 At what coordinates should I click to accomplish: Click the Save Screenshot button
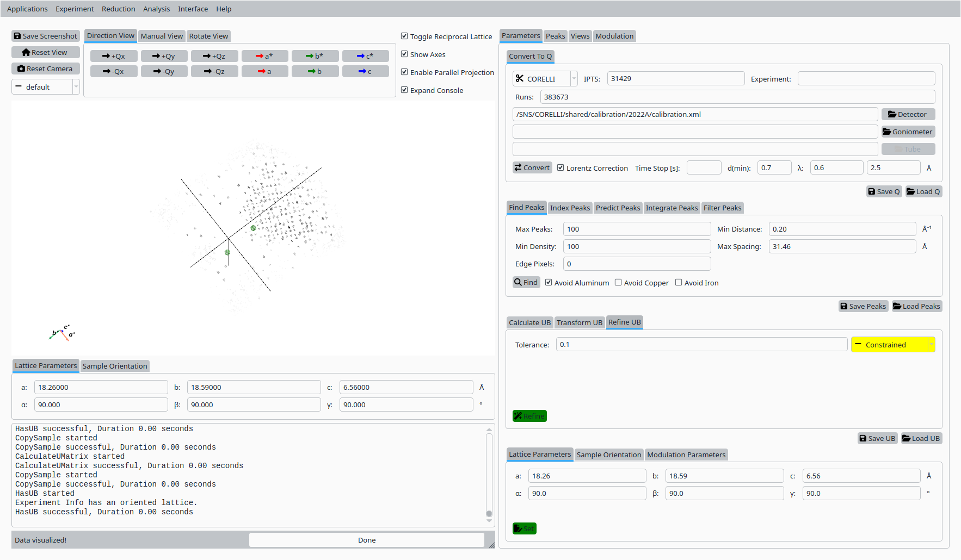point(46,36)
